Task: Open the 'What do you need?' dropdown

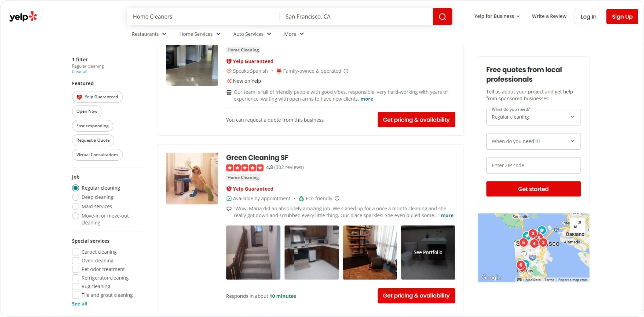Action: 533,117
